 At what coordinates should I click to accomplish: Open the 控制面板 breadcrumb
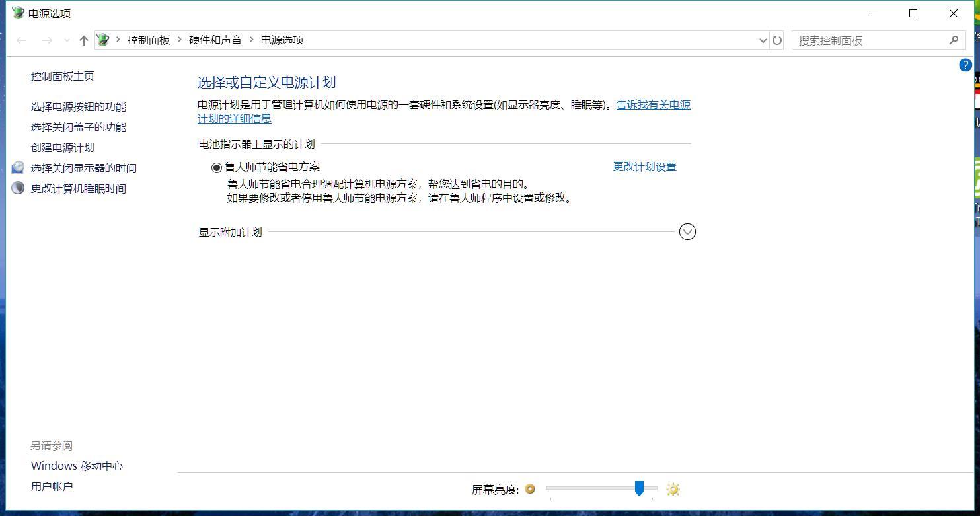pos(149,40)
